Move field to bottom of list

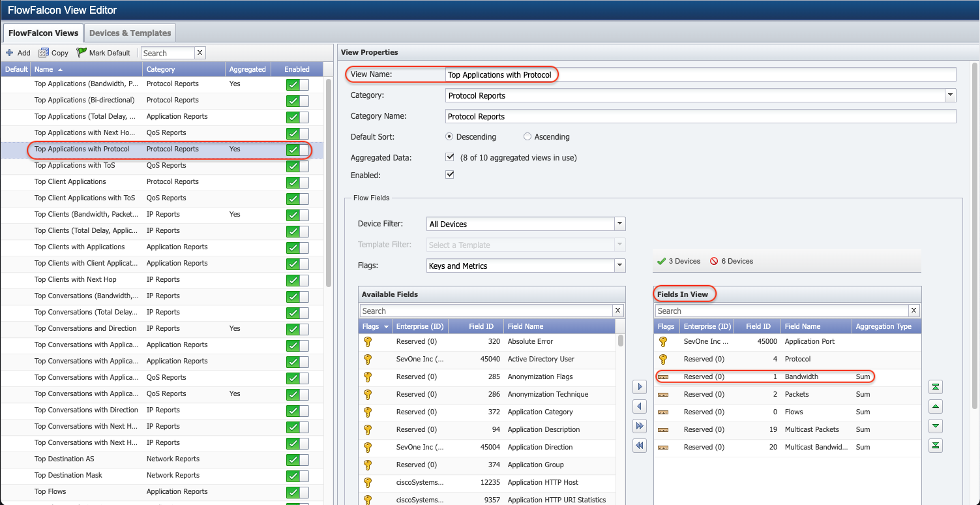tap(936, 446)
